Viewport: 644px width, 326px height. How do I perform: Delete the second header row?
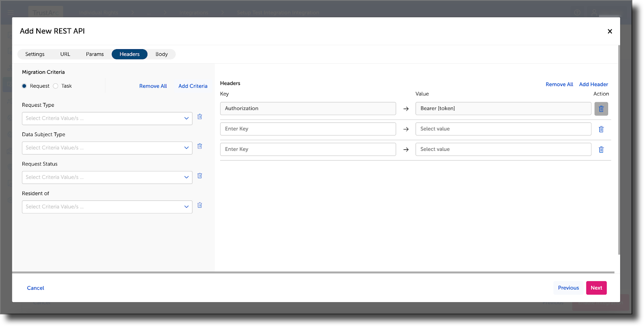601,129
